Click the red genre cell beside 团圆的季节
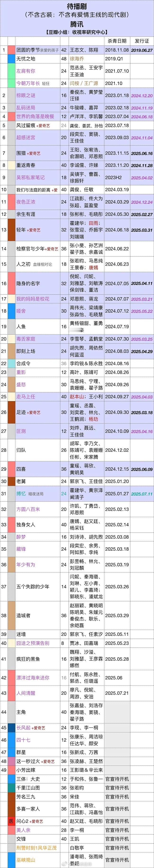The width and height of the screenshot is (154, 868). [x=11, y=50]
